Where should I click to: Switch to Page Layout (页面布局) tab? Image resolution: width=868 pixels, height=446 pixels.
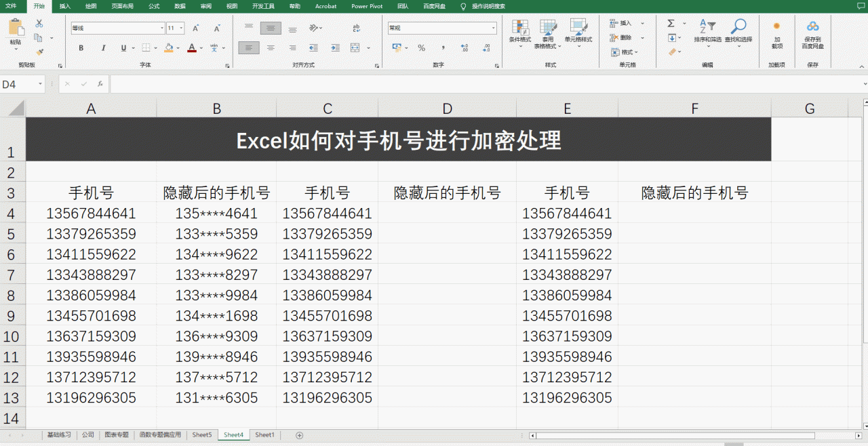[122, 6]
